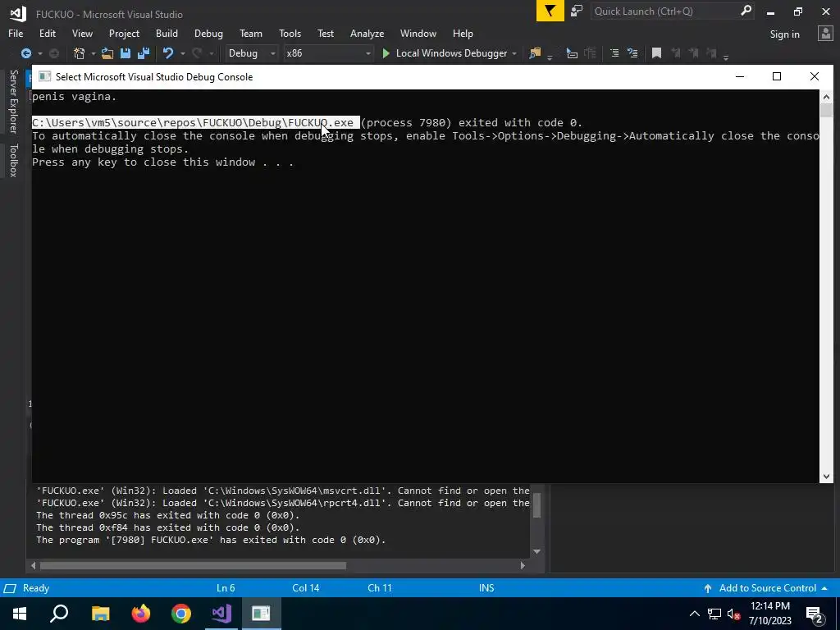Expand the New Project dropdown arrow
840x630 pixels.
point(93,53)
